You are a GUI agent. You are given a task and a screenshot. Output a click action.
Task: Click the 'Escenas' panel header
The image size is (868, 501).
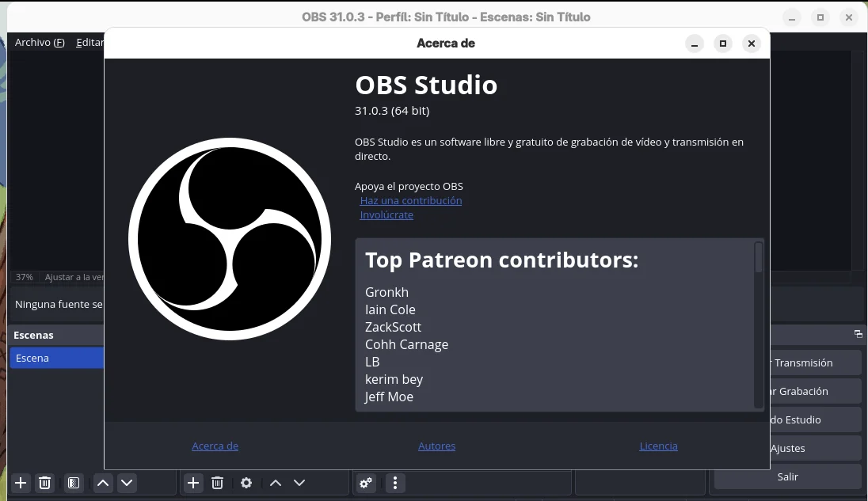[33, 335]
